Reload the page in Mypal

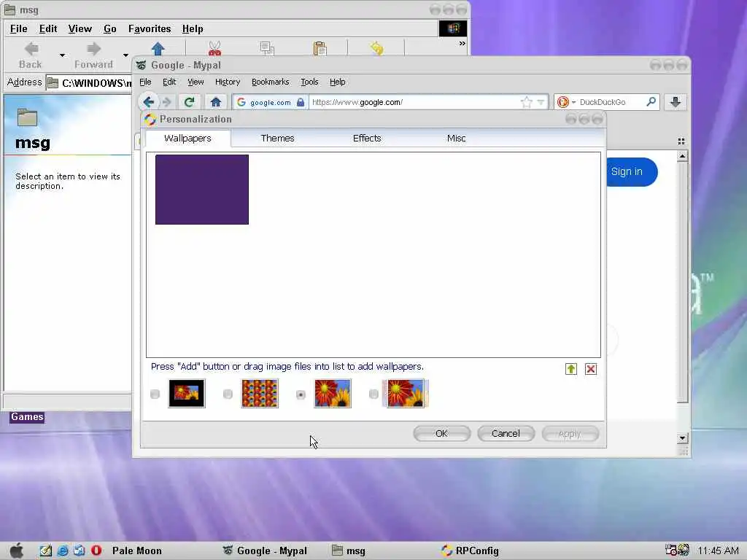190,102
